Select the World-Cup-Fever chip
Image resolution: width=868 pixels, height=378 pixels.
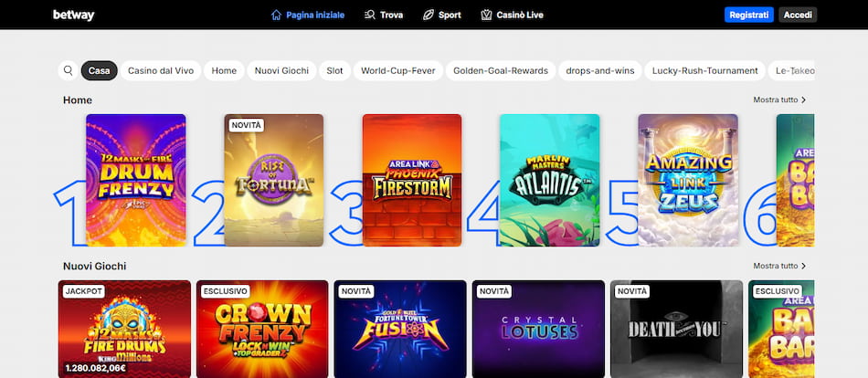pyautogui.click(x=398, y=71)
